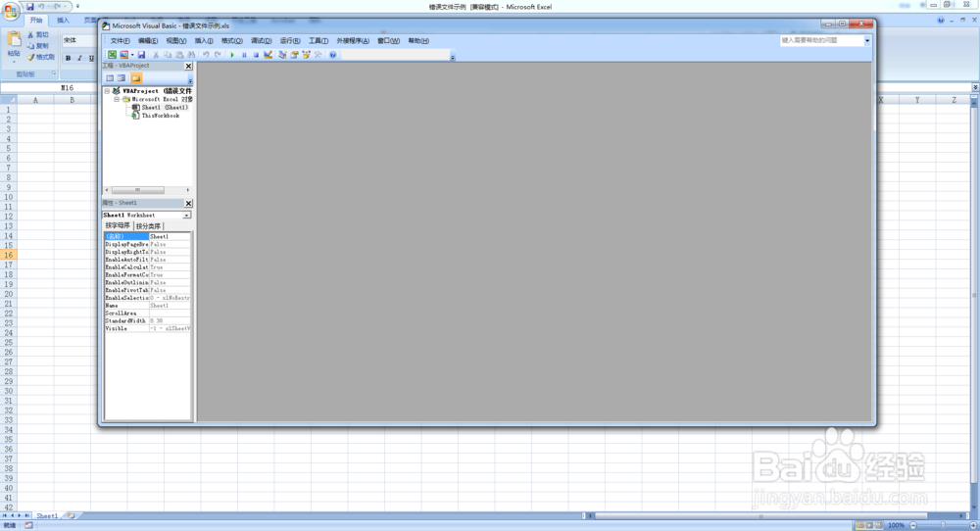This screenshot has height=531, width=980.
Task: Click the help question search box
Action: pyautogui.click(x=821, y=40)
